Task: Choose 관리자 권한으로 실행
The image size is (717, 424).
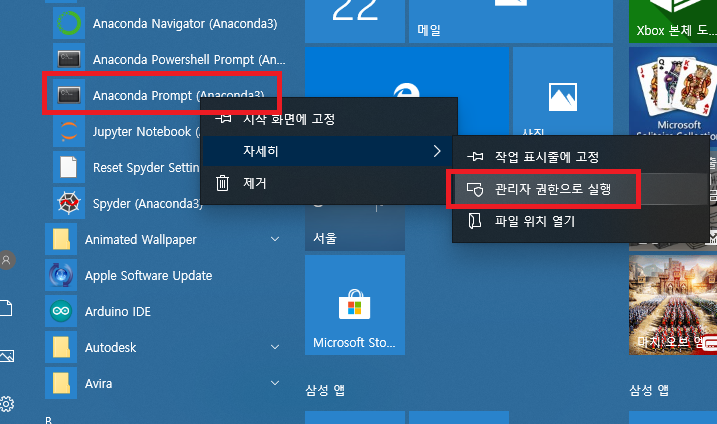Action: click(581, 189)
